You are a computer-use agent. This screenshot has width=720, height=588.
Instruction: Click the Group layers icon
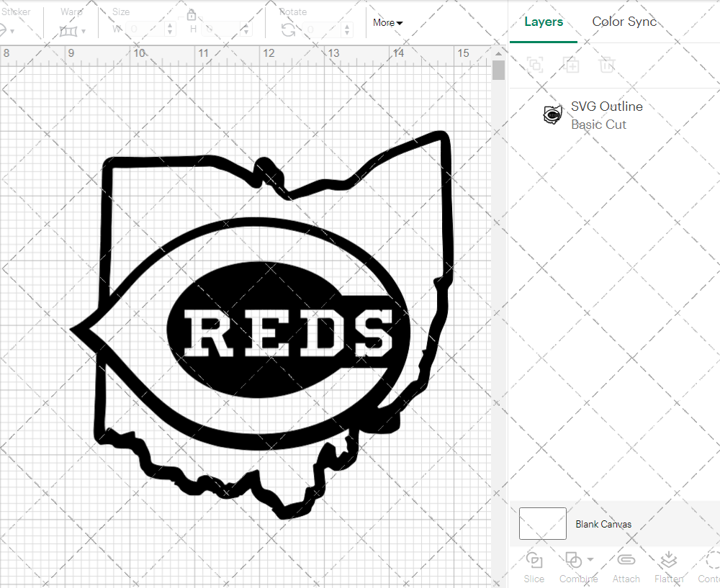(x=534, y=65)
